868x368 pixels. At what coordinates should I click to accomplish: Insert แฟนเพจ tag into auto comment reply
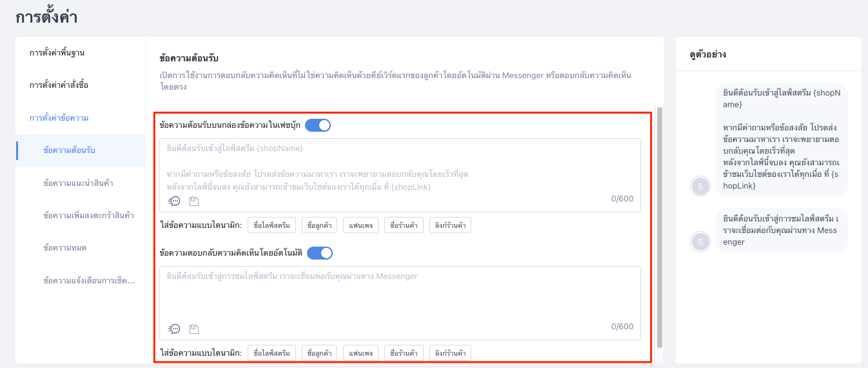pyautogui.click(x=360, y=353)
